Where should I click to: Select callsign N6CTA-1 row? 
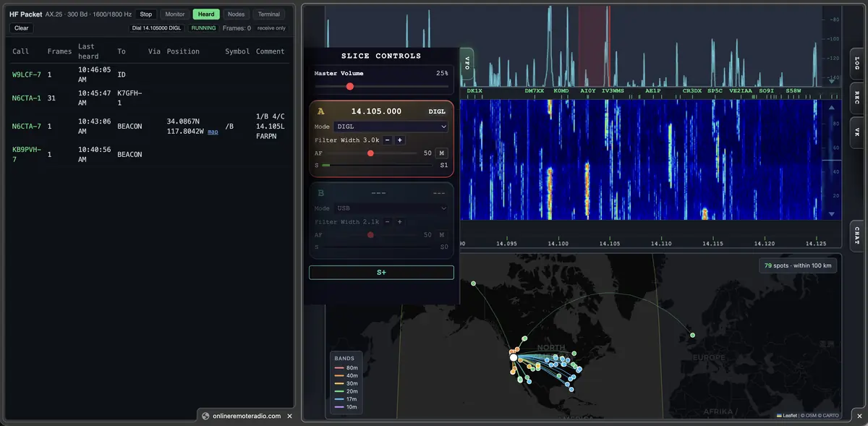pos(27,98)
